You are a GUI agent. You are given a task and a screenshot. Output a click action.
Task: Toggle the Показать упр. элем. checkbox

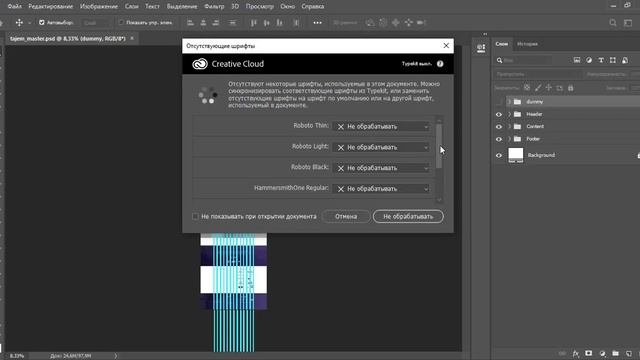pos(121,23)
